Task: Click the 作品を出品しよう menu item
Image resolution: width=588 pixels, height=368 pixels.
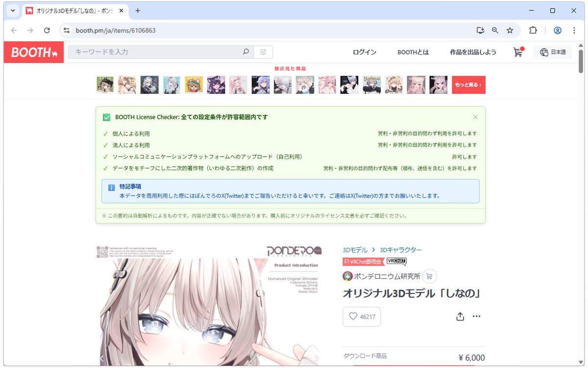Action: [x=473, y=52]
